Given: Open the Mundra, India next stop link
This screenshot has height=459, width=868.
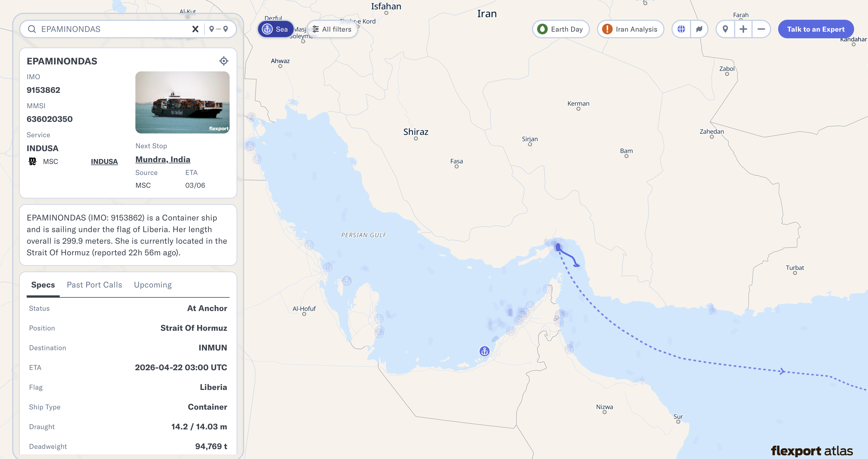Looking at the screenshot, I should [163, 159].
